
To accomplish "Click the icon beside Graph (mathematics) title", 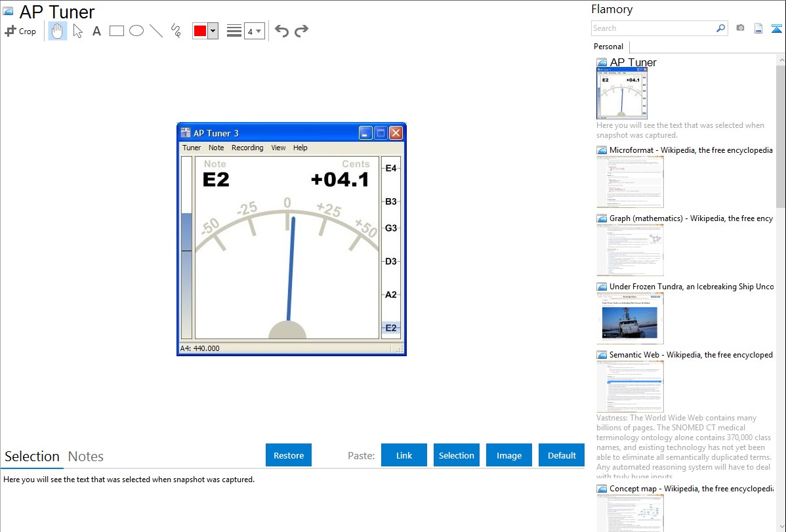I will [x=602, y=218].
